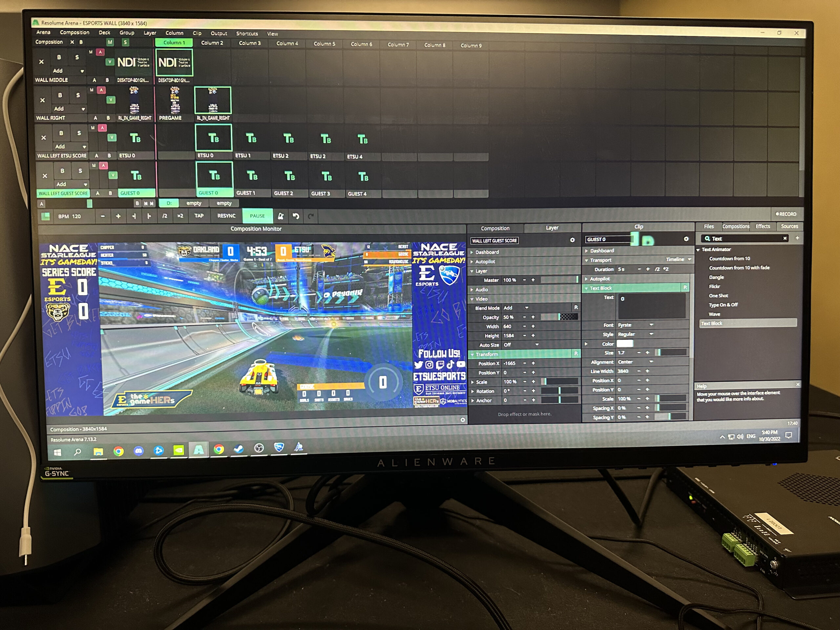Screen dimensions: 840x630
Task: Clear the WALL MIDDLE layer with its X
Action: click(41, 61)
